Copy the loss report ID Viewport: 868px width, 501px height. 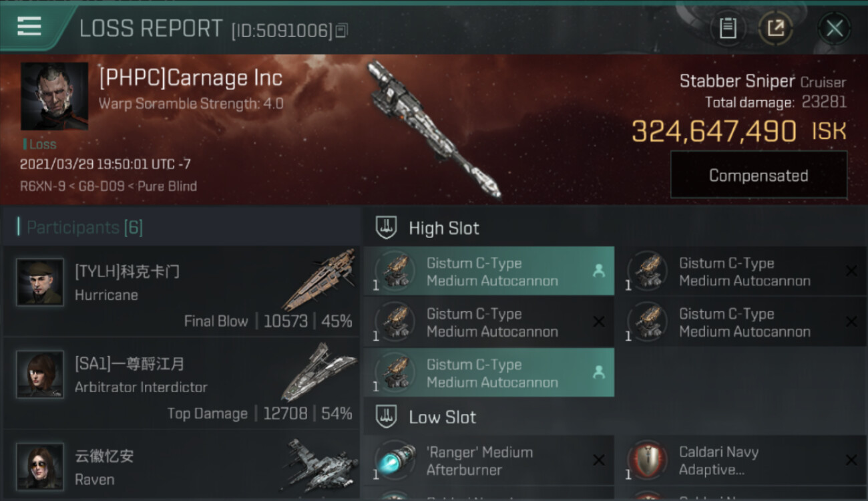pyautogui.click(x=341, y=30)
